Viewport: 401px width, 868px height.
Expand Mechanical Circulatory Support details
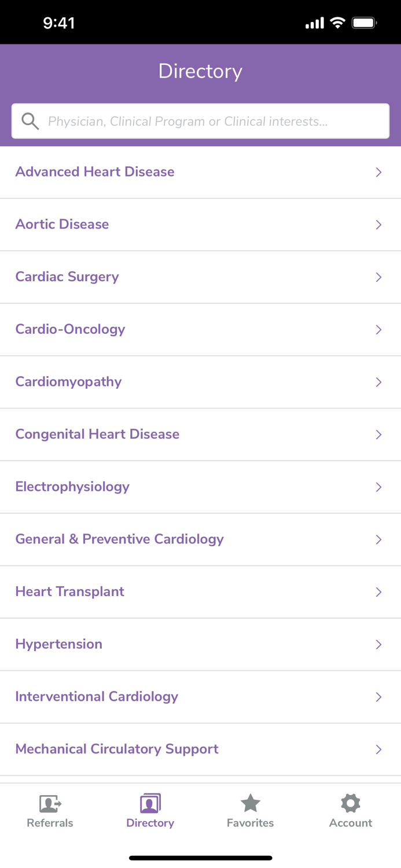point(117,749)
